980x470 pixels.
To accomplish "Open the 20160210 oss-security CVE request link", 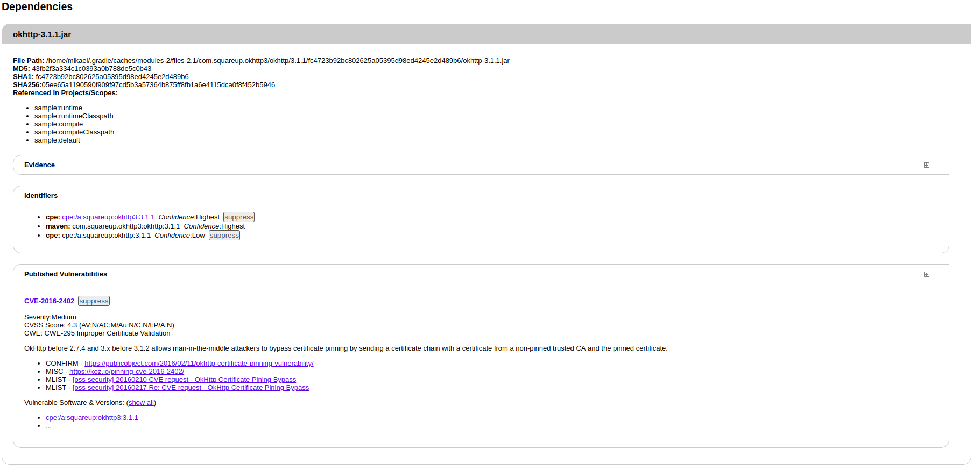I will point(184,380).
